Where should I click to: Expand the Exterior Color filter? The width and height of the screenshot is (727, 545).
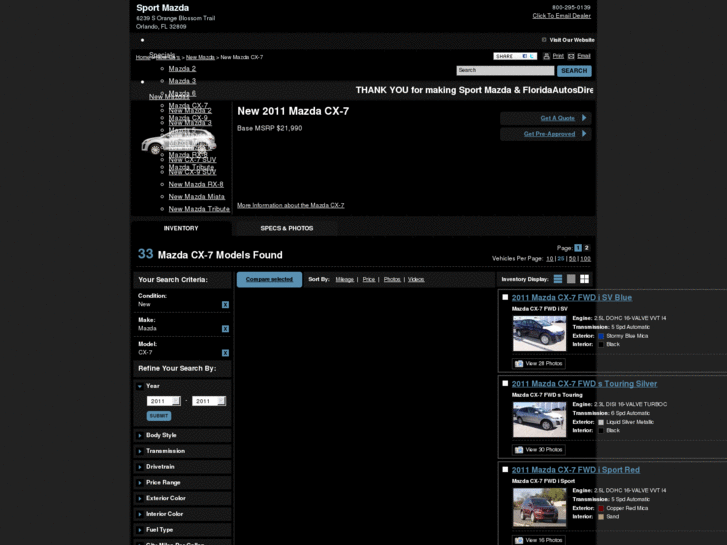[x=182, y=499]
